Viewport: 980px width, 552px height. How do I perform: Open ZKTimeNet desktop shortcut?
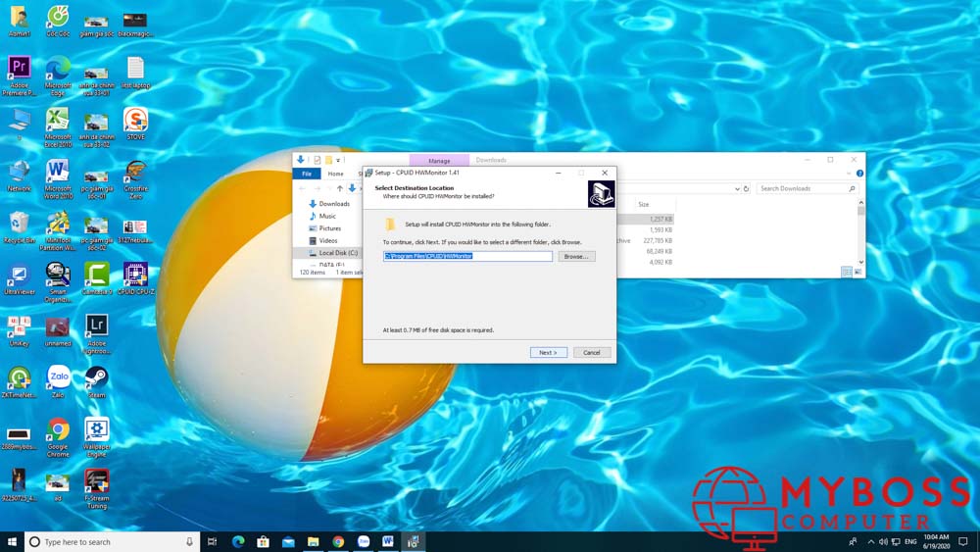(x=19, y=382)
